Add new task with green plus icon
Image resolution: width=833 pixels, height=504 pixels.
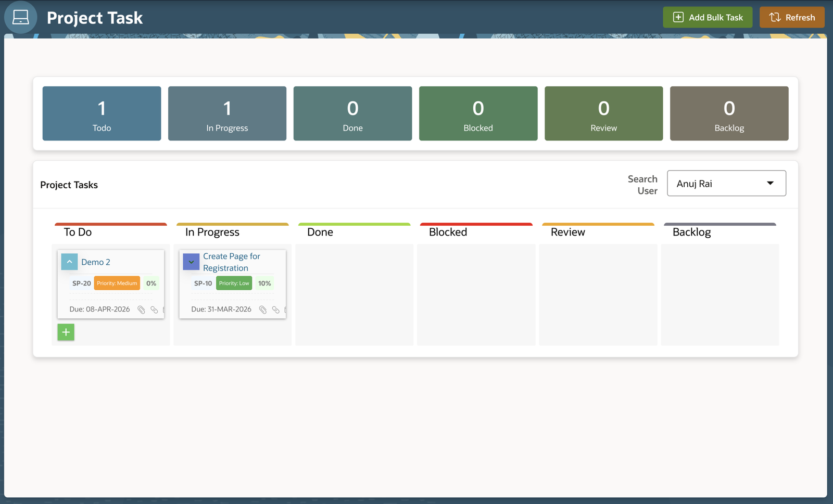pyautogui.click(x=66, y=332)
